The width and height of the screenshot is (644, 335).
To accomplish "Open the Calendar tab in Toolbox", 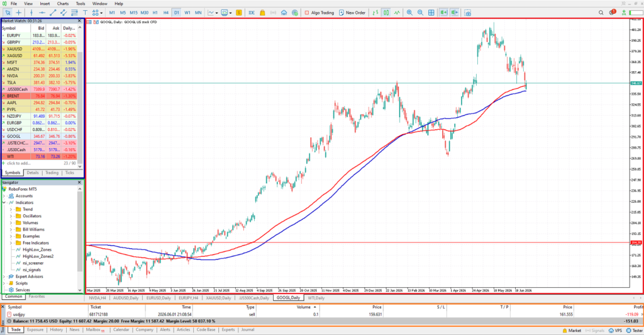I will pyautogui.click(x=121, y=330).
